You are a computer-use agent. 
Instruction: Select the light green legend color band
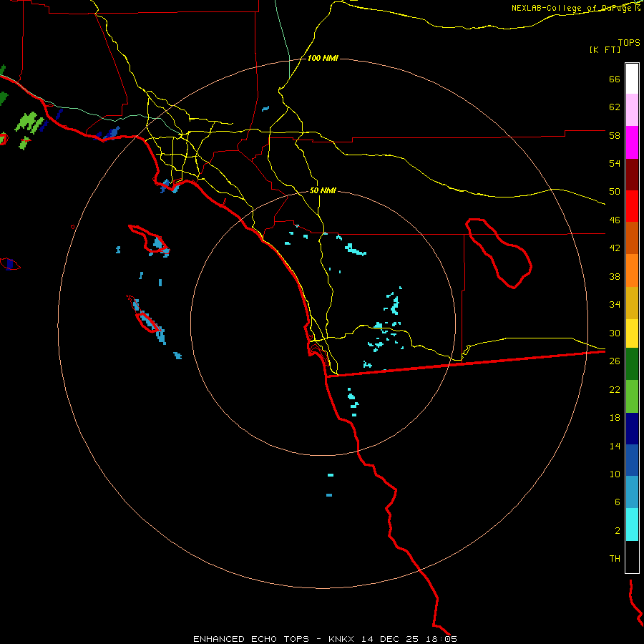632,396
